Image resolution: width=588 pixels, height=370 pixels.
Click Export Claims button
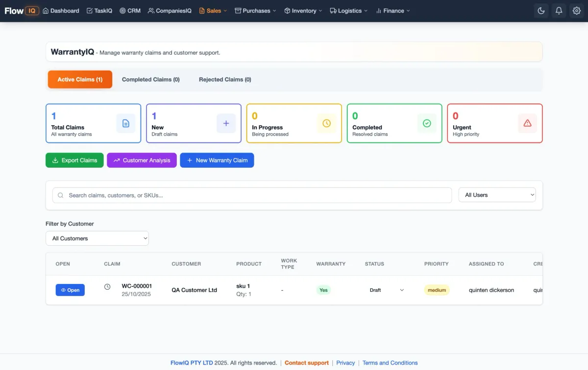[x=74, y=160]
